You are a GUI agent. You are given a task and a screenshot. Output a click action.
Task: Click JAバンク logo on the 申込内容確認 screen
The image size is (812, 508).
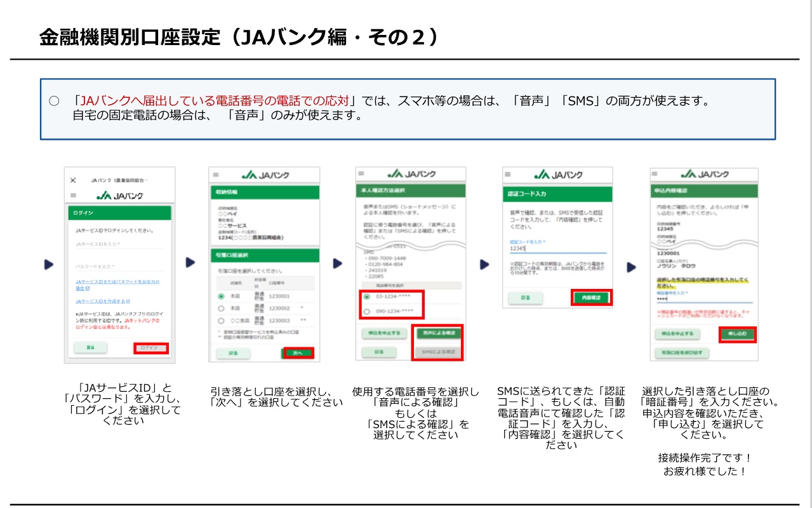[705, 174]
